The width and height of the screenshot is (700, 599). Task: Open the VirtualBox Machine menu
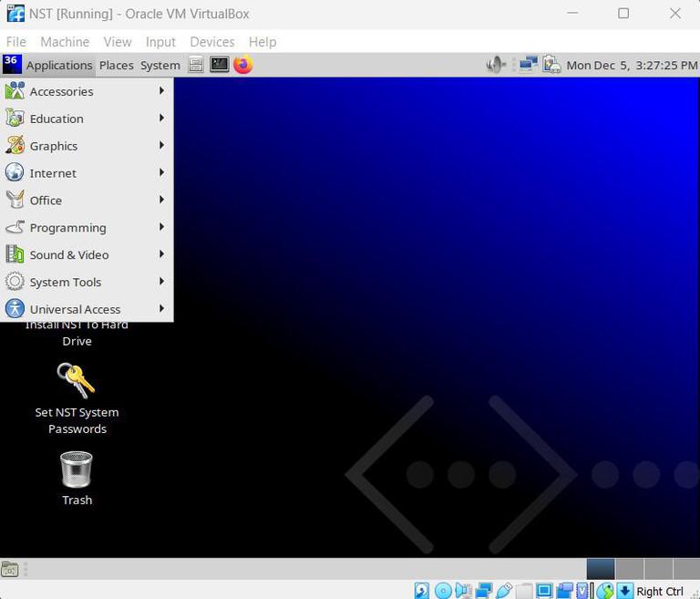65,42
